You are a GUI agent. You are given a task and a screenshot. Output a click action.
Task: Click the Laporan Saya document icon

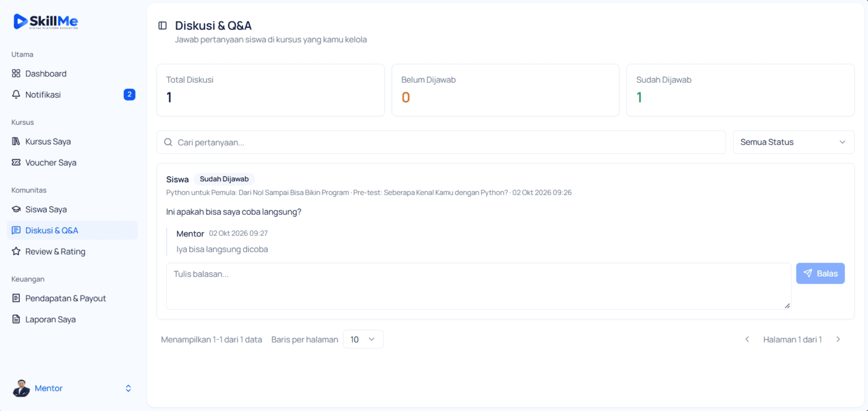[16, 319]
